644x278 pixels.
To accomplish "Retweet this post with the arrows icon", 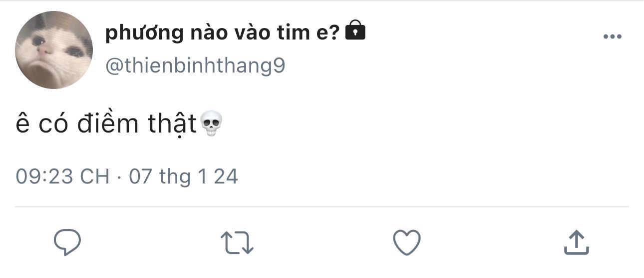I will point(237,242).
